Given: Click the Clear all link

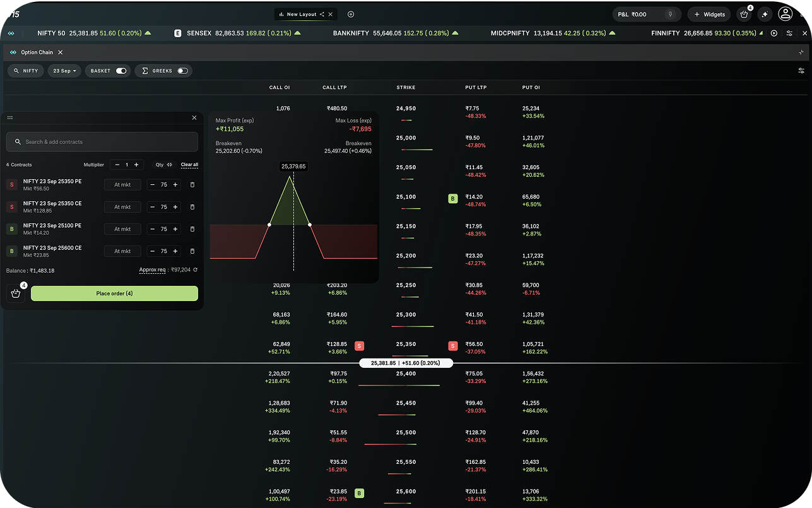Looking at the screenshot, I should pos(189,165).
